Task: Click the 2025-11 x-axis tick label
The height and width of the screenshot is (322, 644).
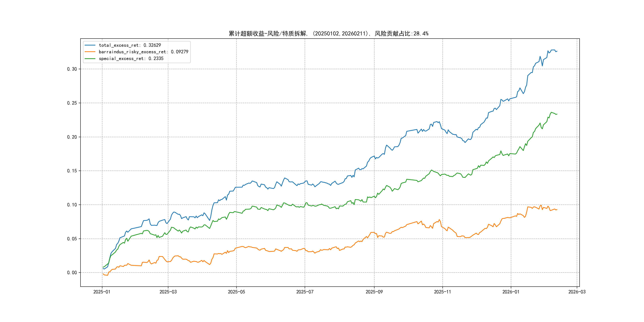Action: pyautogui.click(x=442, y=292)
